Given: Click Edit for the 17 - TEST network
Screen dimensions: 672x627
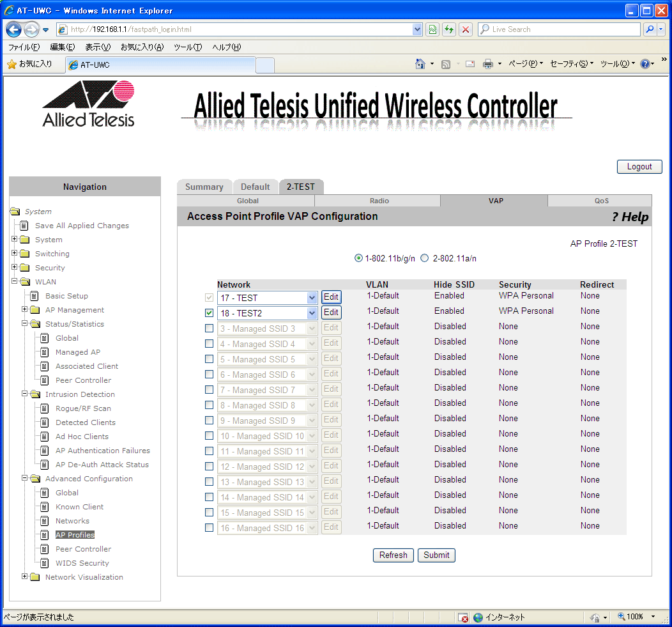Looking at the screenshot, I should point(332,297).
